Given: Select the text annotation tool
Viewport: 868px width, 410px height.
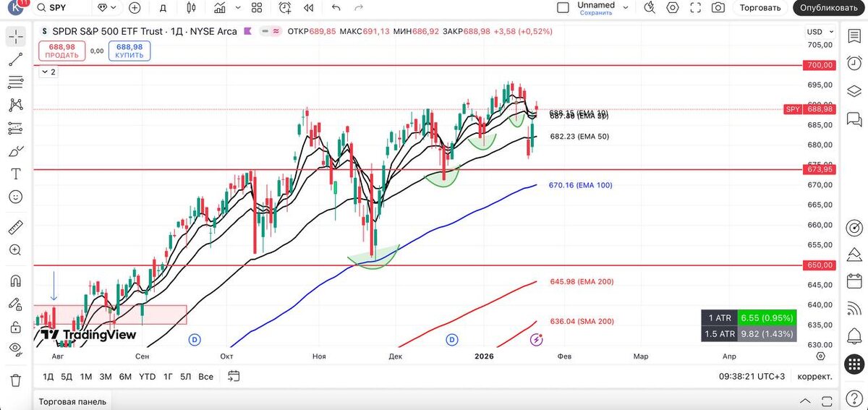Looking at the screenshot, I should [16, 174].
